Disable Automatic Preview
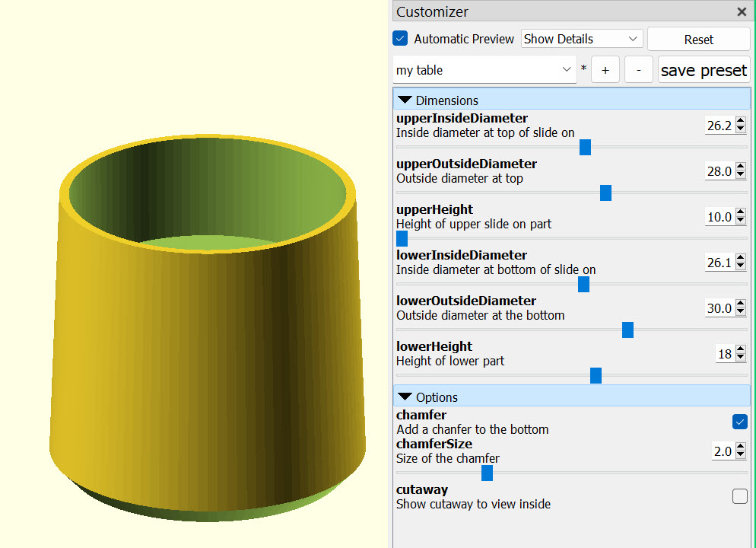The width and height of the screenshot is (756, 548). tap(399, 38)
